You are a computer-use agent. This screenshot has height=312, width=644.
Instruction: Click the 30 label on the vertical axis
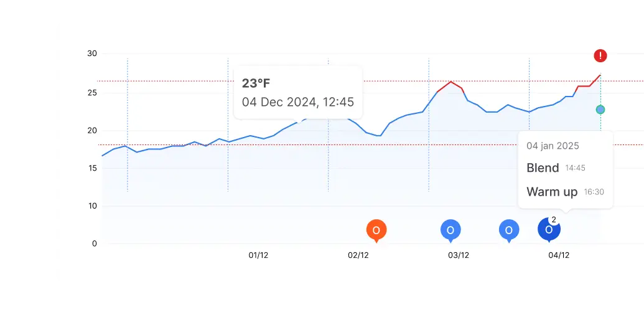91,54
